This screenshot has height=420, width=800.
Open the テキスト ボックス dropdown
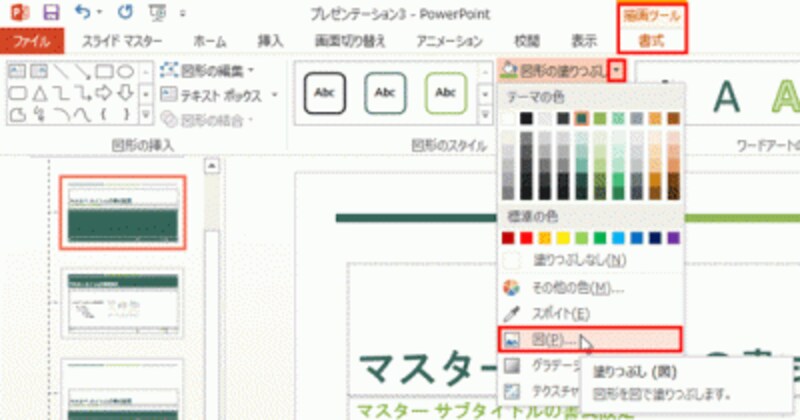[x=219, y=95]
